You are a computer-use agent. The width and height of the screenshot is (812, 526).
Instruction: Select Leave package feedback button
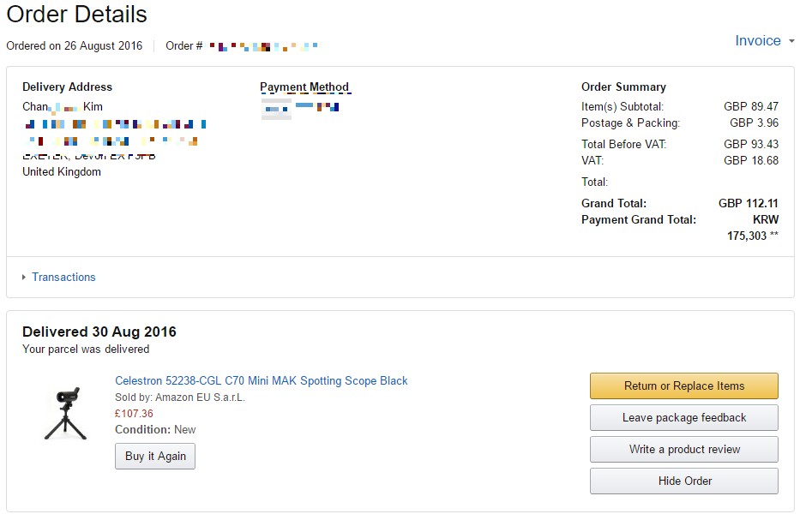683,418
